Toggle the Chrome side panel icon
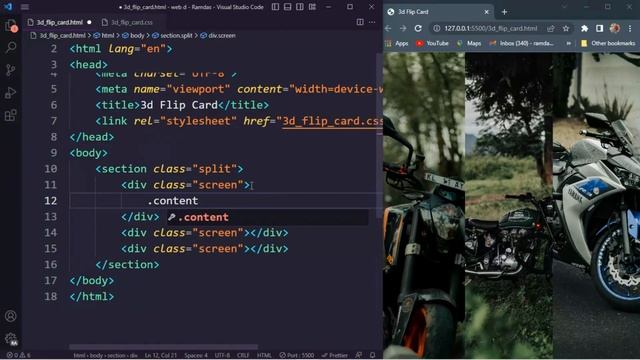 599,28
